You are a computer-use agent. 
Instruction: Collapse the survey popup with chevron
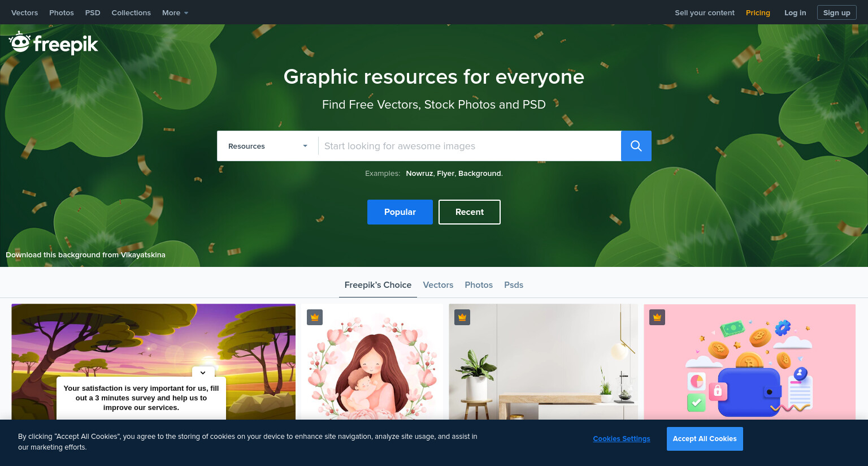tap(203, 372)
